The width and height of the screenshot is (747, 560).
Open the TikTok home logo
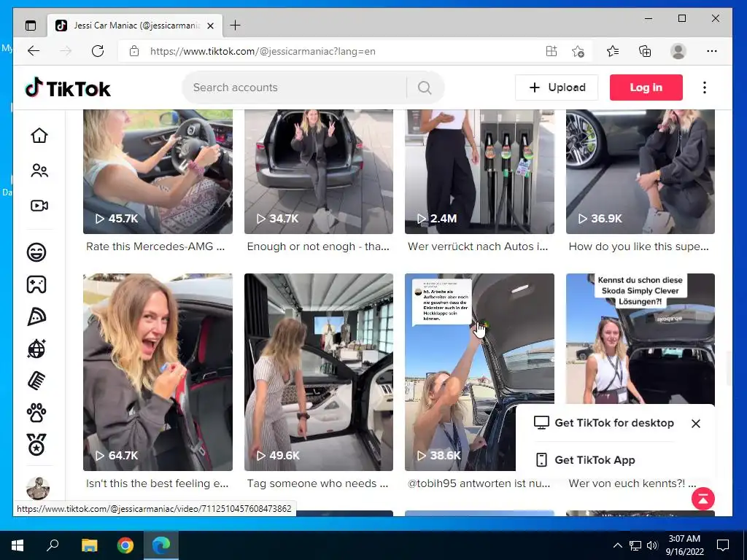point(68,88)
